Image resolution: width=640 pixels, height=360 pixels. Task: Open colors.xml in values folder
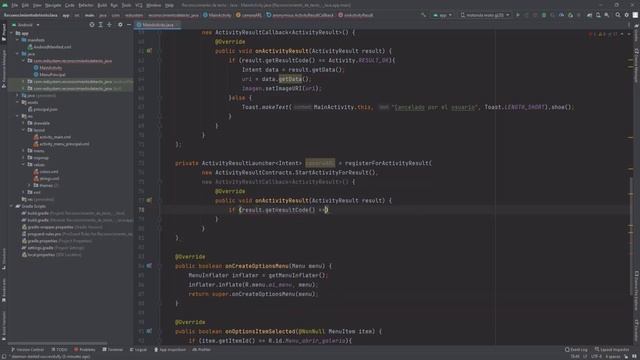click(46, 171)
